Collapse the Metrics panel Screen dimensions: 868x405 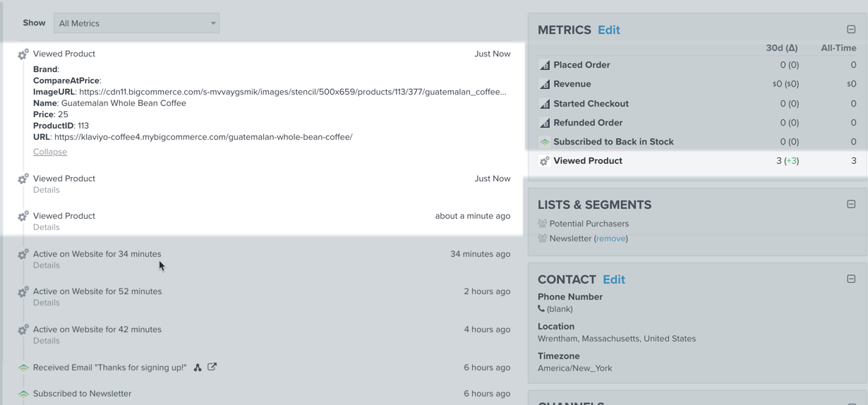click(x=851, y=30)
